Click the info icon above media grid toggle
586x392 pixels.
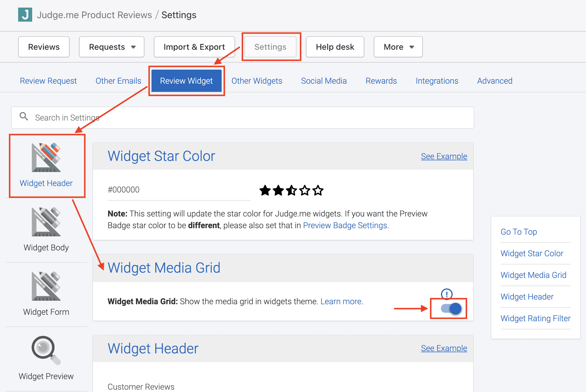447,294
